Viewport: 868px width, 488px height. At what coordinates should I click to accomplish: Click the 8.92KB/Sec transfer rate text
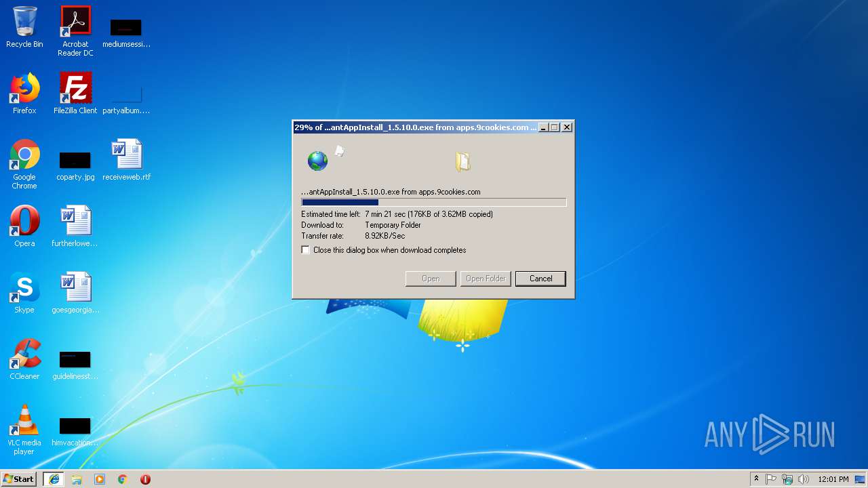(384, 236)
